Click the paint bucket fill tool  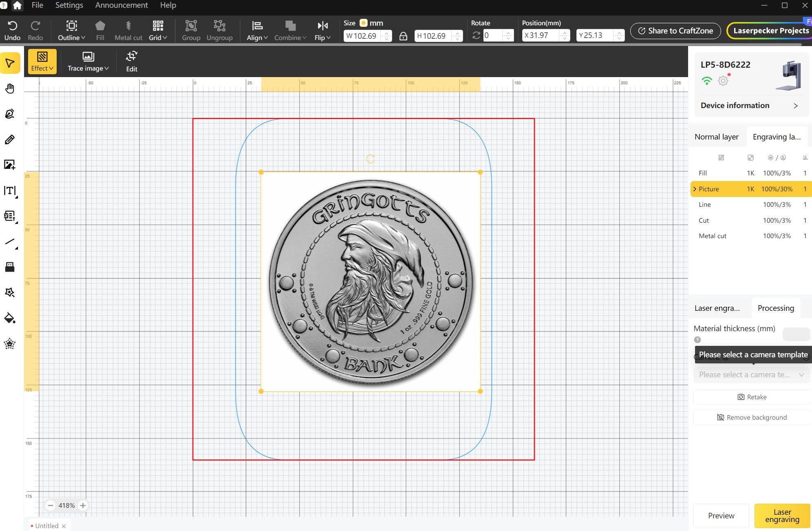pyautogui.click(x=10, y=318)
